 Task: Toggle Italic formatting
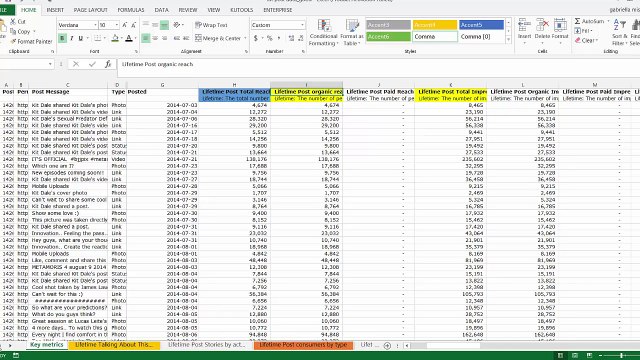coord(71,38)
